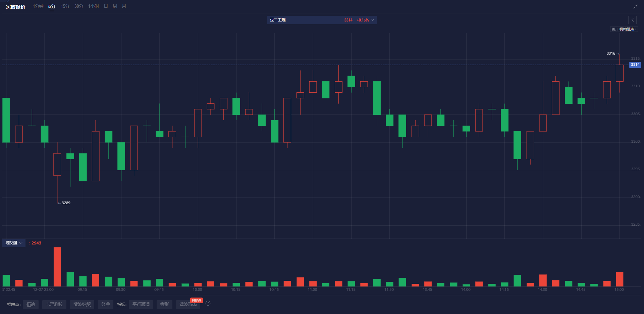Select the 月 monthly timeframe
This screenshot has width=644, height=314.
124,6
